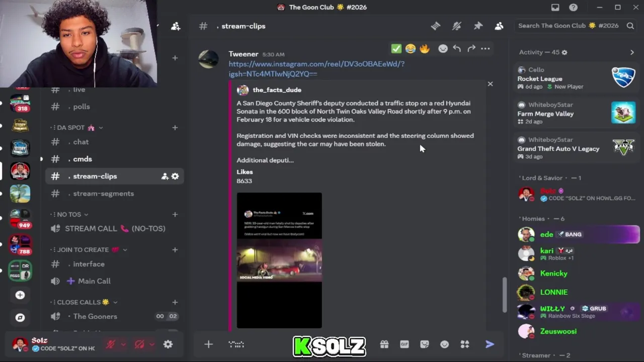This screenshot has height=362, width=644.
Task: Open Cello's Rocket League activity
Action: tap(577, 78)
